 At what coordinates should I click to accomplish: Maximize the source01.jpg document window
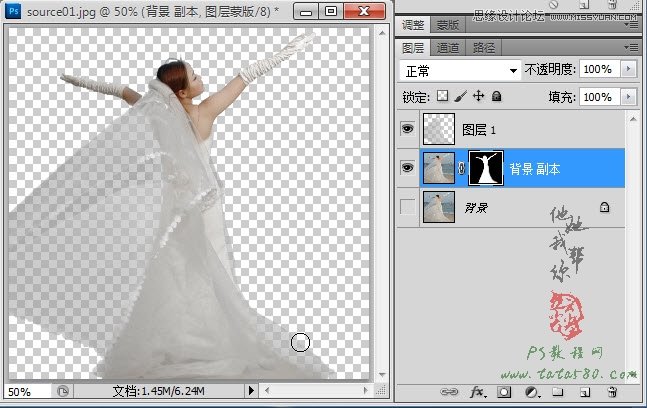coord(331,12)
